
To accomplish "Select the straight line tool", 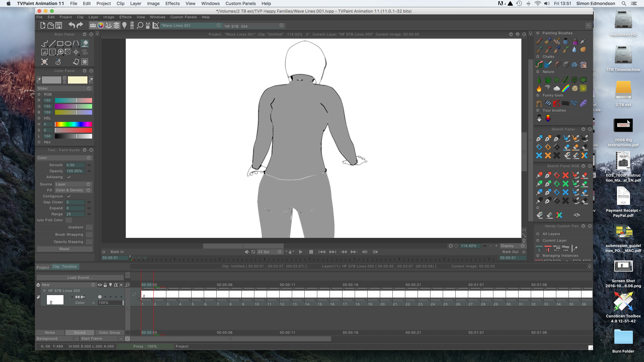I will 52,44.
